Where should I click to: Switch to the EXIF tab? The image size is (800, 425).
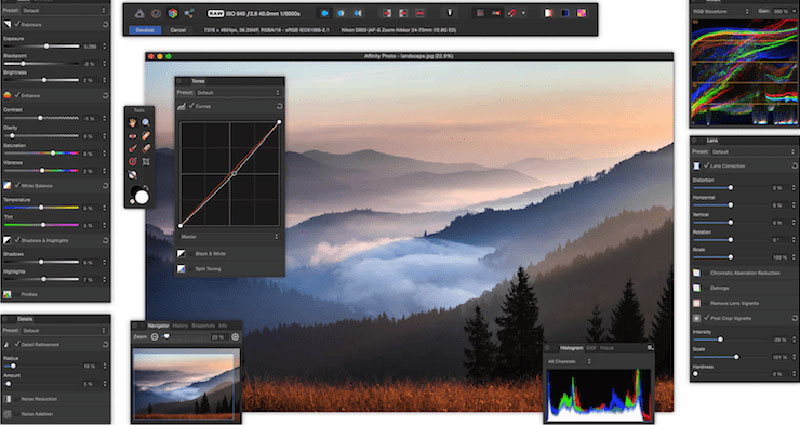(x=591, y=348)
